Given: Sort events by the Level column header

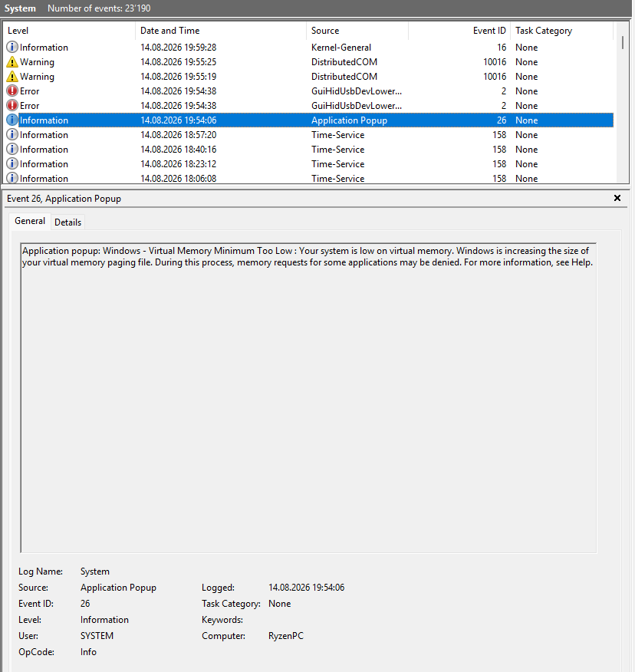Looking at the screenshot, I should [69, 31].
